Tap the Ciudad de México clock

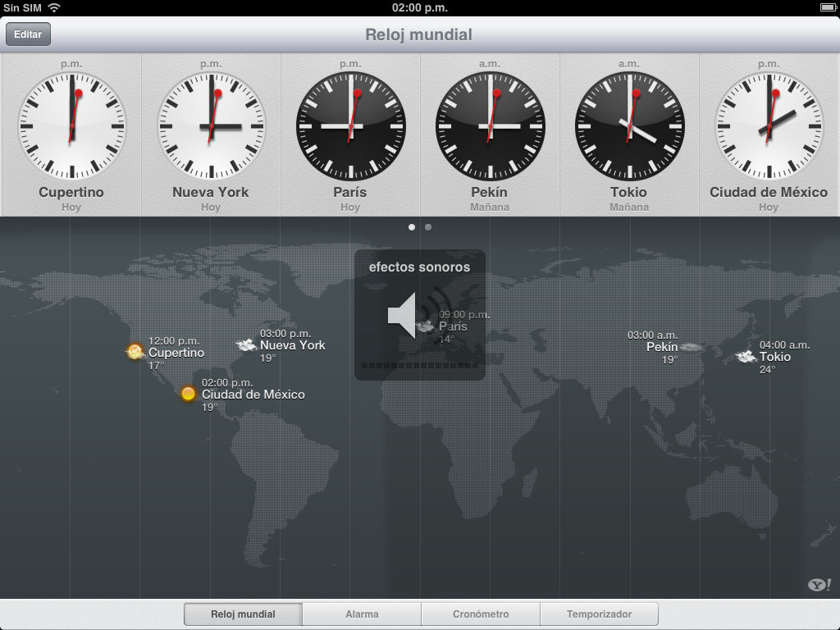tap(769, 126)
